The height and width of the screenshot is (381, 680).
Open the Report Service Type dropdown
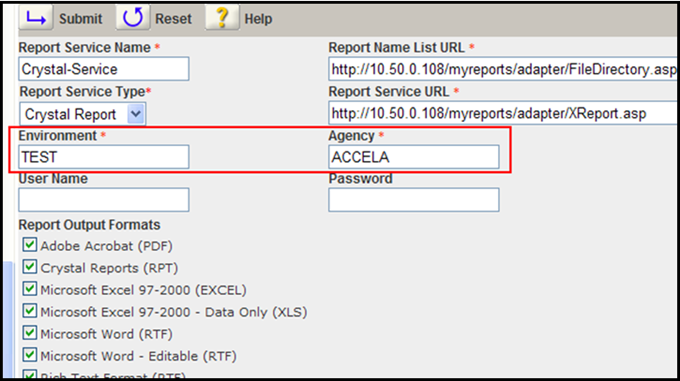click(82, 114)
